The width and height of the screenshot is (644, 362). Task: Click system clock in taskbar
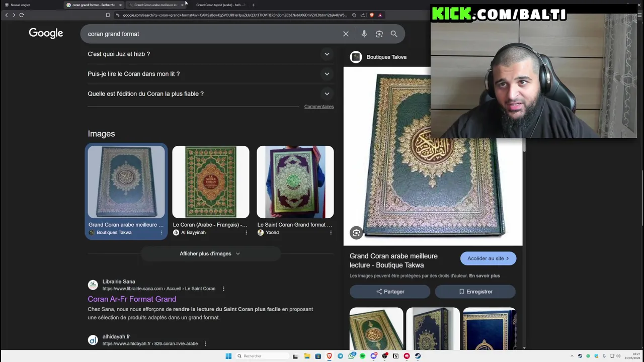(633, 356)
